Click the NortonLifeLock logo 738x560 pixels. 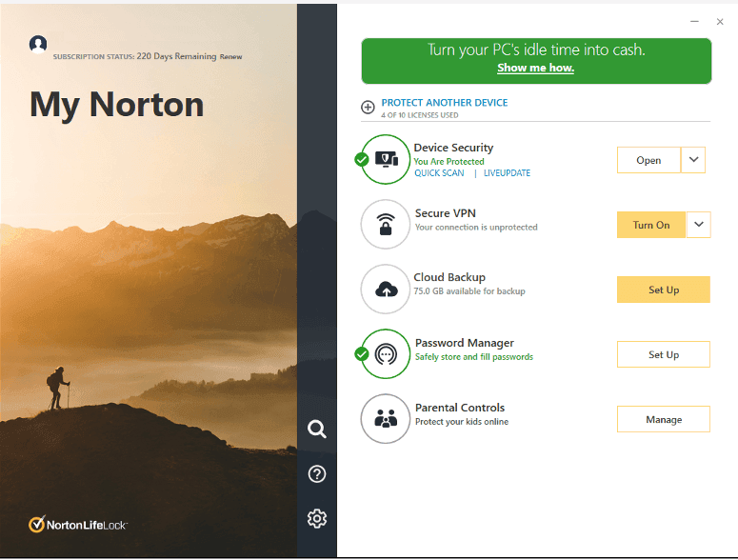78,524
